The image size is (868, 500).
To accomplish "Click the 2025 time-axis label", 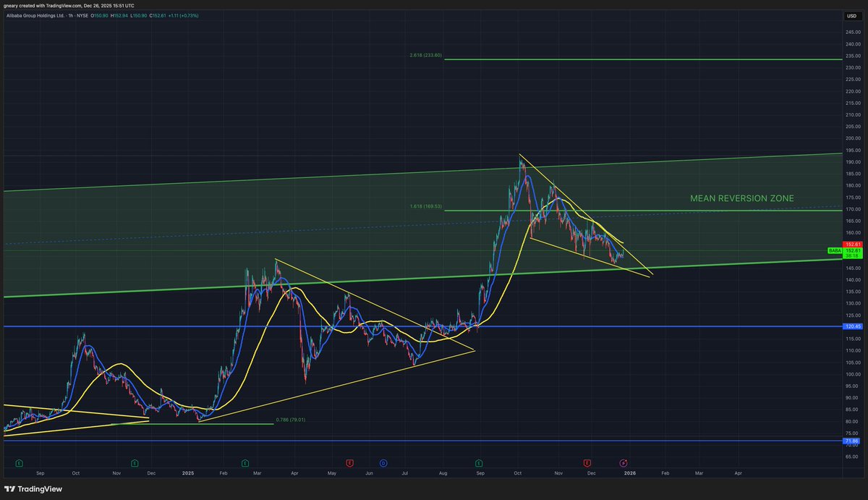I will click(x=187, y=472).
